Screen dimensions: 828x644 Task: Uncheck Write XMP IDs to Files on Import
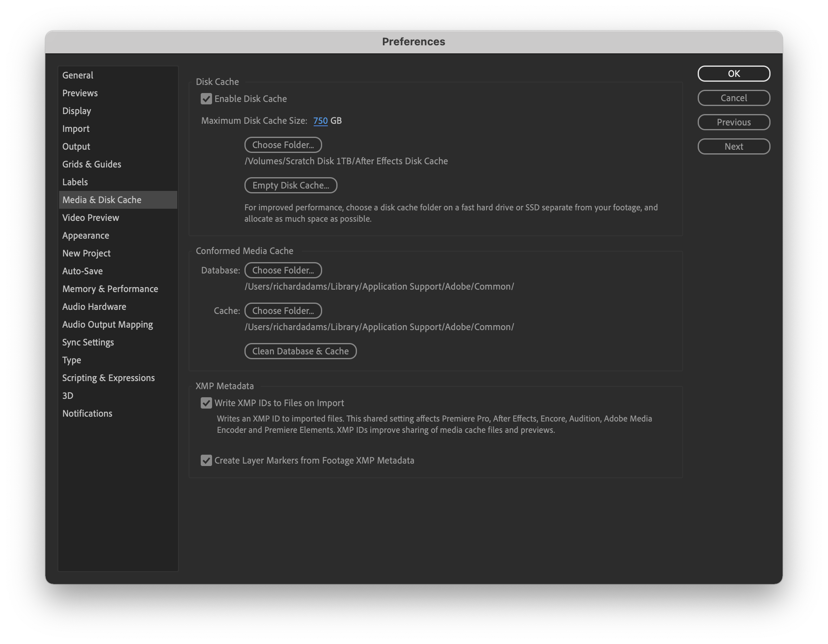(207, 403)
